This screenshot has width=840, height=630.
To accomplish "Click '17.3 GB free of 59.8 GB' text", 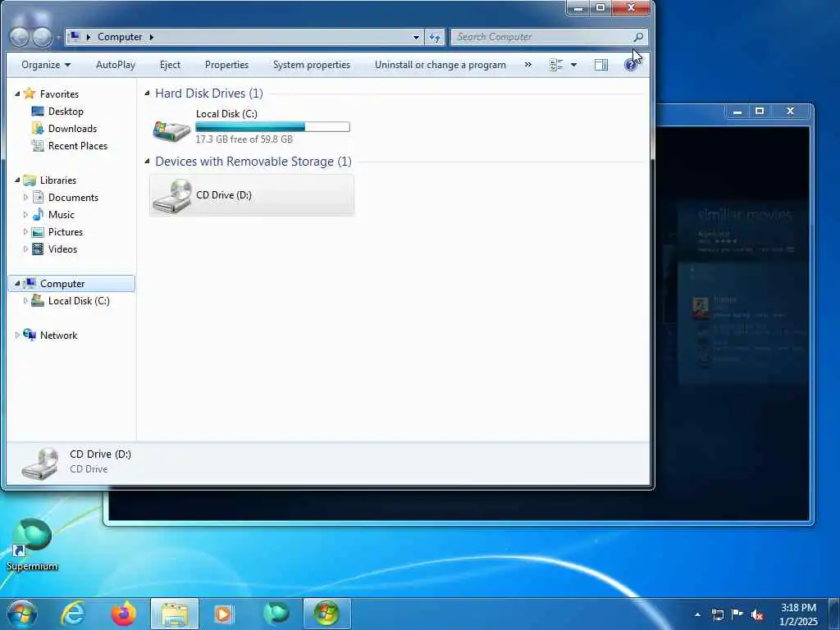I will coord(244,139).
